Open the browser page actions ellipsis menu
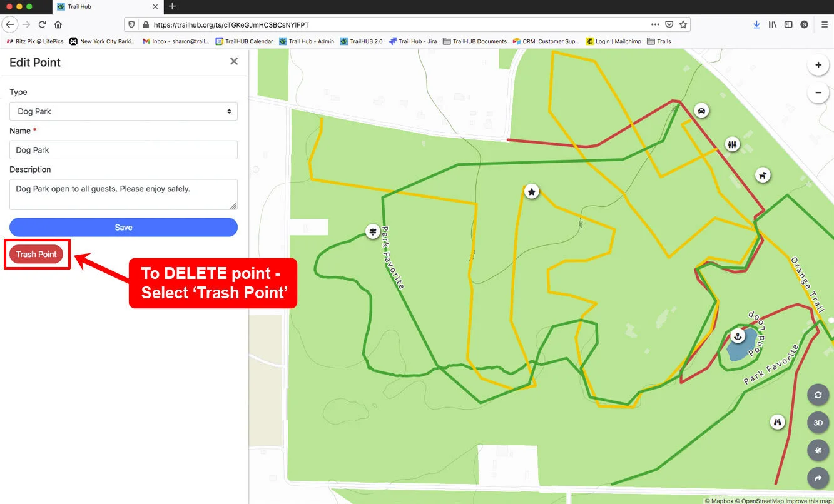This screenshot has height=504, width=834. click(655, 24)
